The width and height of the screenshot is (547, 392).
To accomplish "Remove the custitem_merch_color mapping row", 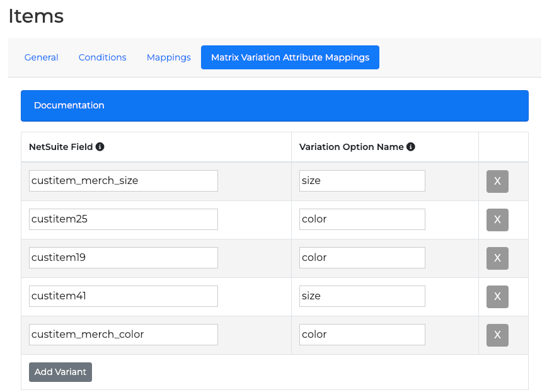I will [497, 335].
